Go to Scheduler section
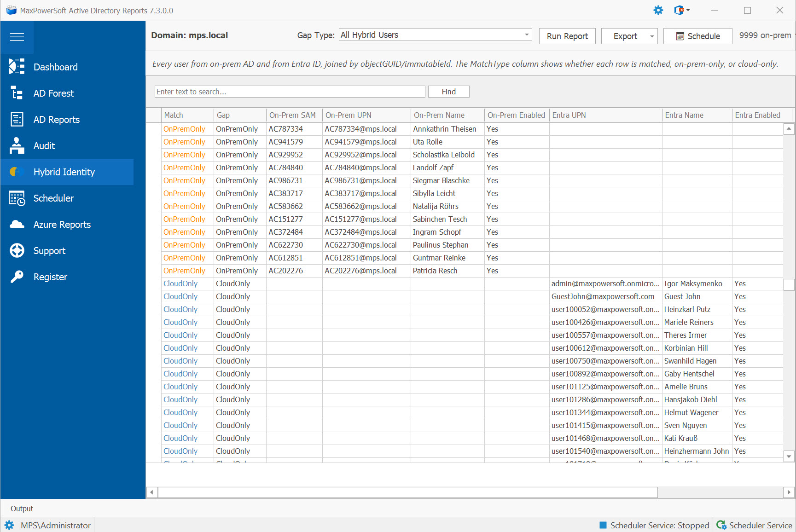 click(x=53, y=198)
